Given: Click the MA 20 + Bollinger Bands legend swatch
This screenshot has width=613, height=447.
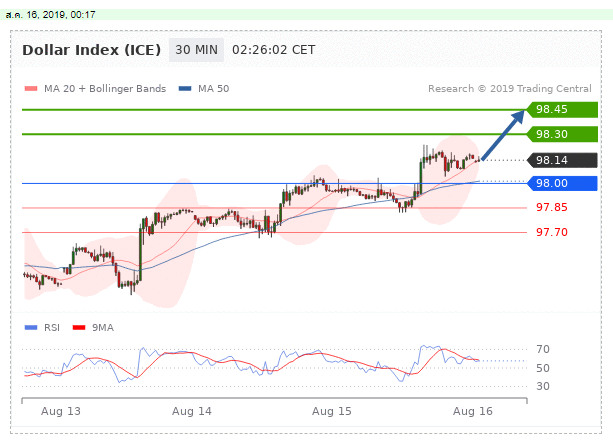Looking at the screenshot, I should pyautogui.click(x=31, y=89).
